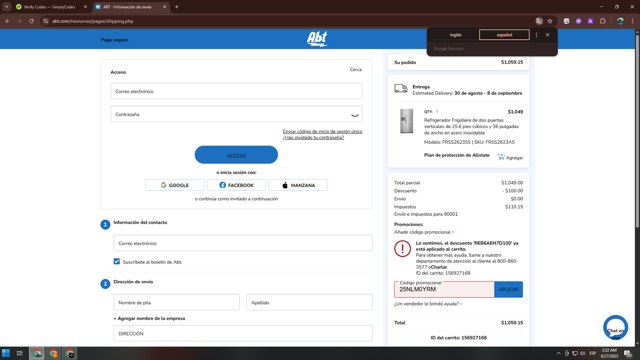Viewport: 640px width, 360px height.
Task: Click Nombre de pila field
Action: pos(176,302)
